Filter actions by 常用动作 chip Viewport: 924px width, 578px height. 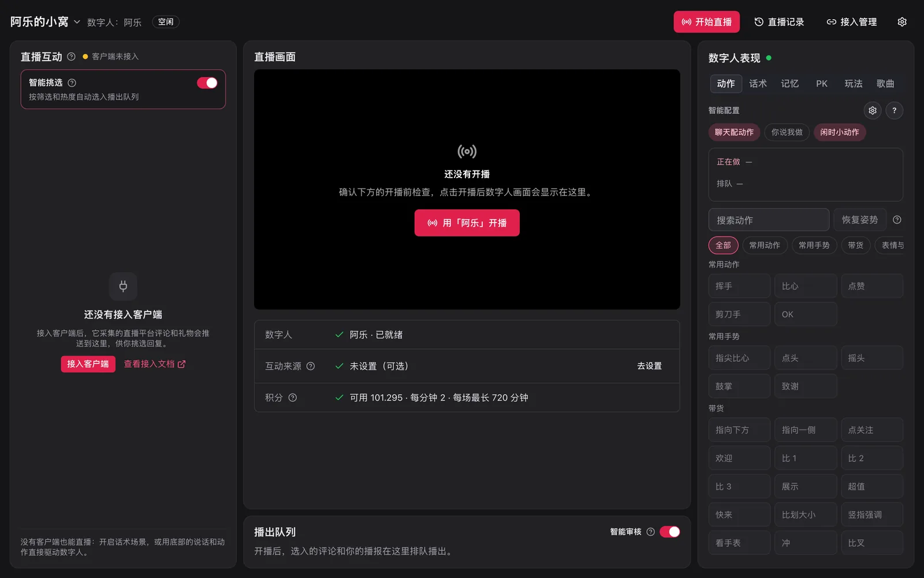pos(765,245)
